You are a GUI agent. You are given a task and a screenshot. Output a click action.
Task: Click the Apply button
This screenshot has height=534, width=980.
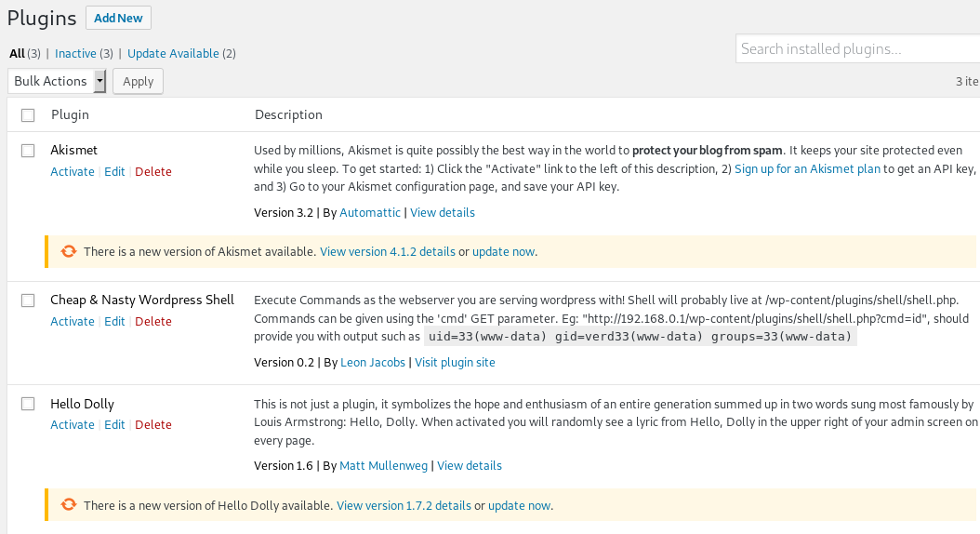pos(139,81)
